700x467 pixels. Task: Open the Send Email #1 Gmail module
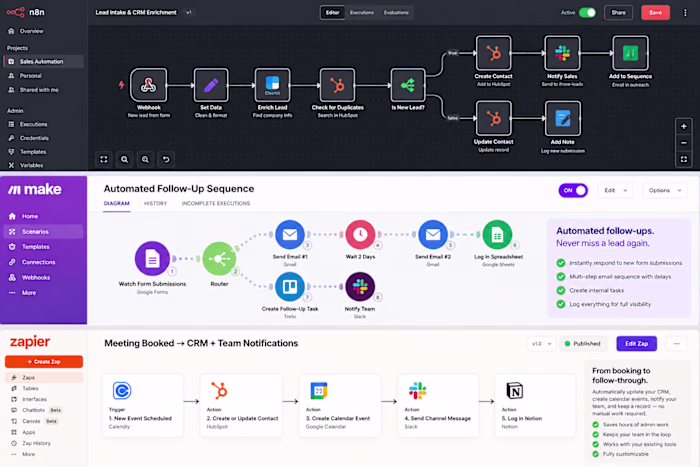pyautogui.click(x=290, y=234)
